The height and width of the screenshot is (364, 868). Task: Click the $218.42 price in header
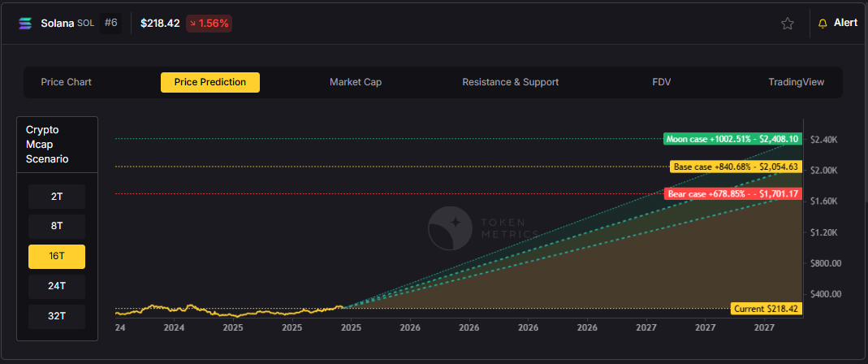(160, 24)
